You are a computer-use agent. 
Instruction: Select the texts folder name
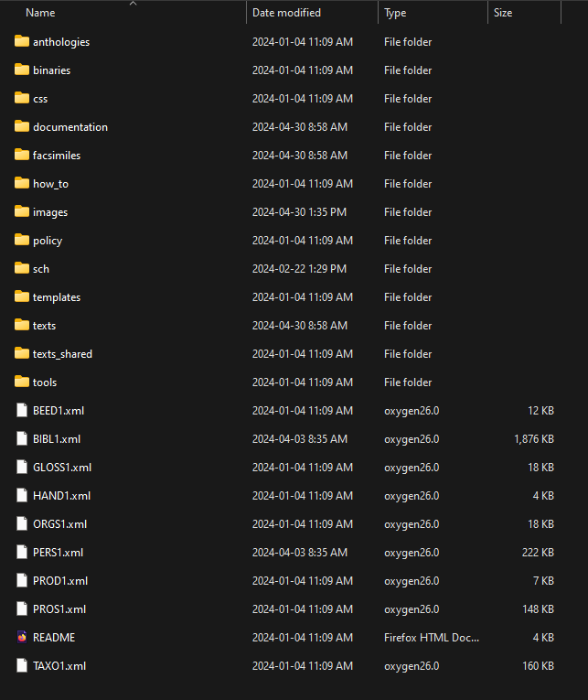click(44, 326)
